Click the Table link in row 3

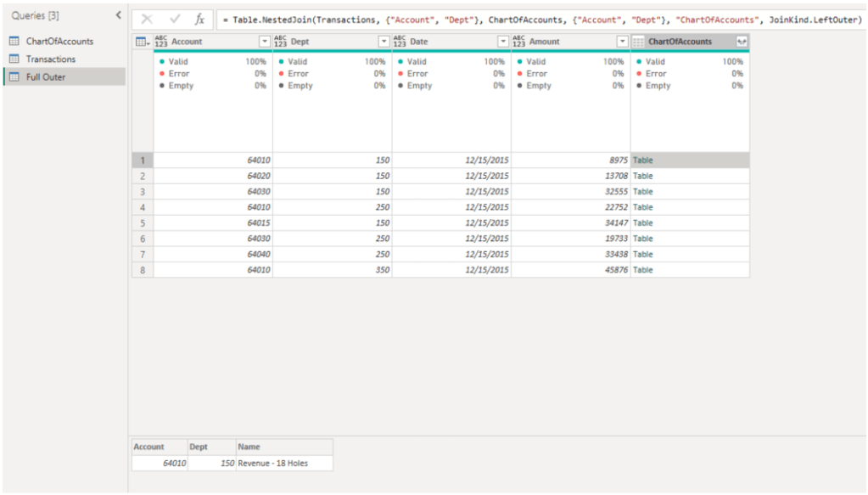[x=643, y=192]
